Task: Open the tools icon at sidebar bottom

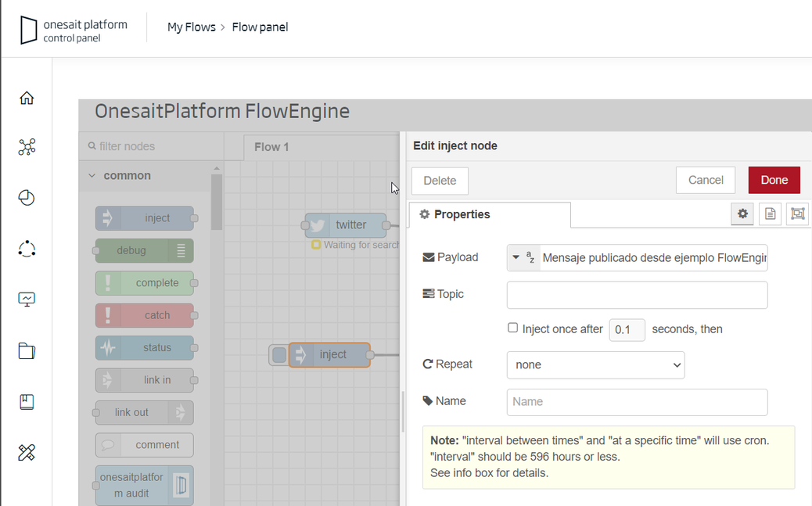Action: point(27,452)
